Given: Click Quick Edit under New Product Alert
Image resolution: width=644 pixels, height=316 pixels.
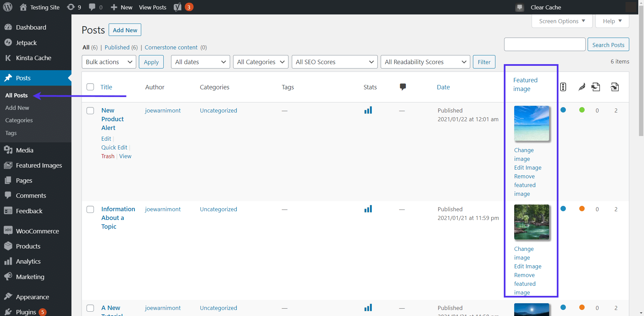Looking at the screenshot, I should point(114,147).
